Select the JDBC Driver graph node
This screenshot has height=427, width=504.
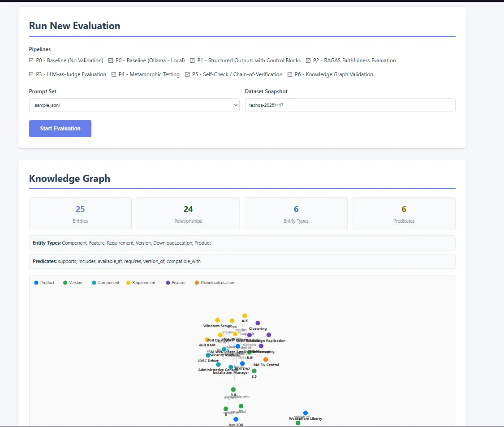(x=208, y=355)
